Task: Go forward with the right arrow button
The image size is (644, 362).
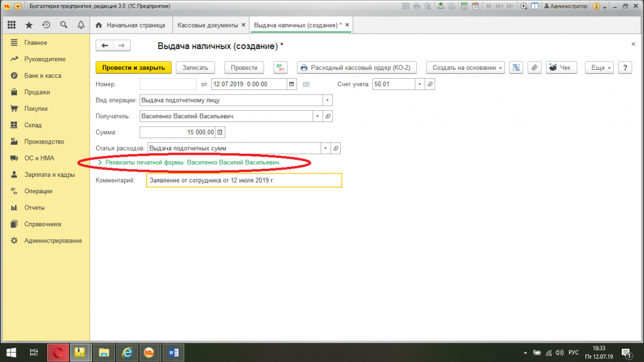Action: tap(121, 45)
